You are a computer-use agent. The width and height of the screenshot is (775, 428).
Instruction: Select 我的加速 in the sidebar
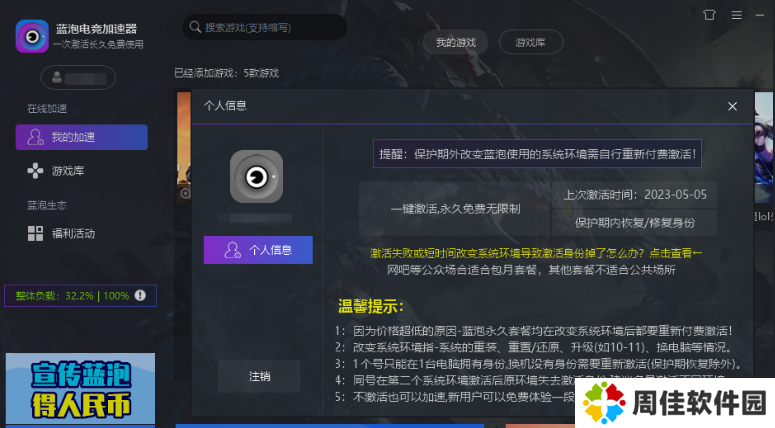[x=82, y=137]
